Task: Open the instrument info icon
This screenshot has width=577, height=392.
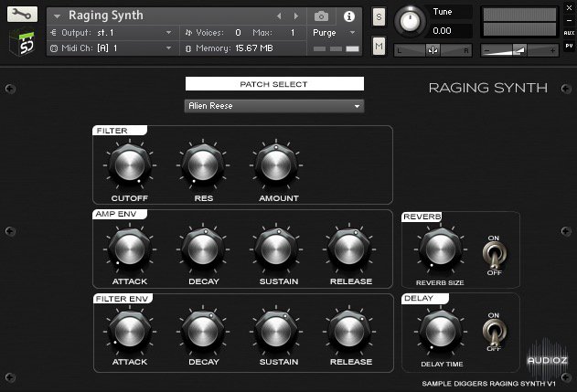Action: (348, 16)
